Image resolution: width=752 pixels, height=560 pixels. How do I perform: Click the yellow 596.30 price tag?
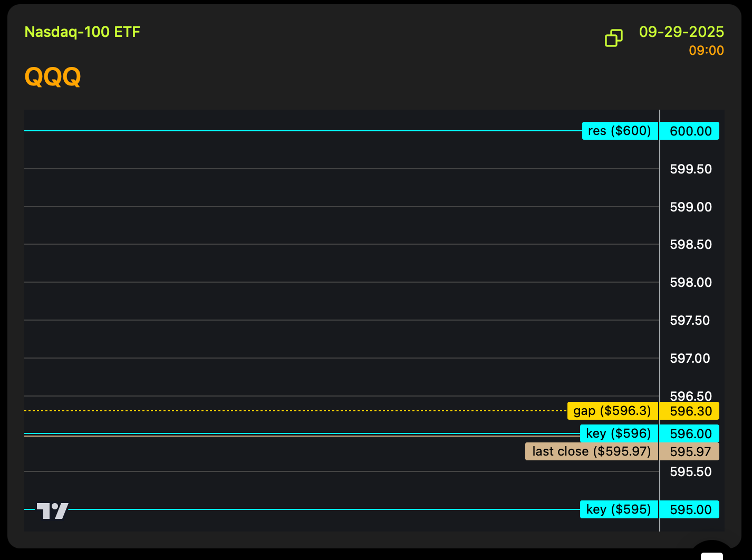690,411
